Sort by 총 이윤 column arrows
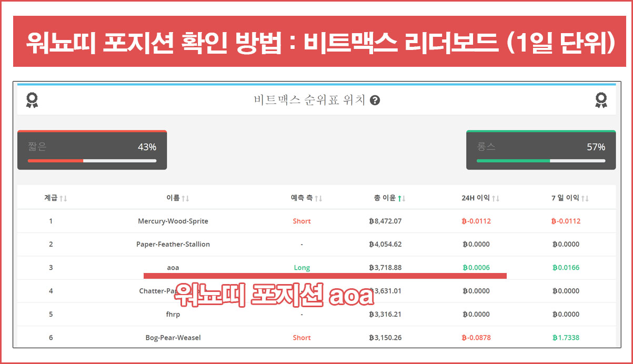Screen dimensions: 633x364 (401, 198)
